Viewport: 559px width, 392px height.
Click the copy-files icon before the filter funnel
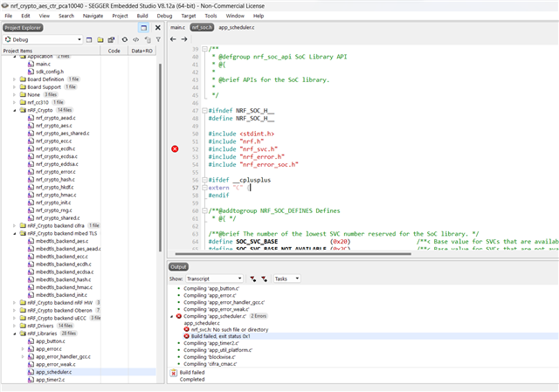point(148,39)
